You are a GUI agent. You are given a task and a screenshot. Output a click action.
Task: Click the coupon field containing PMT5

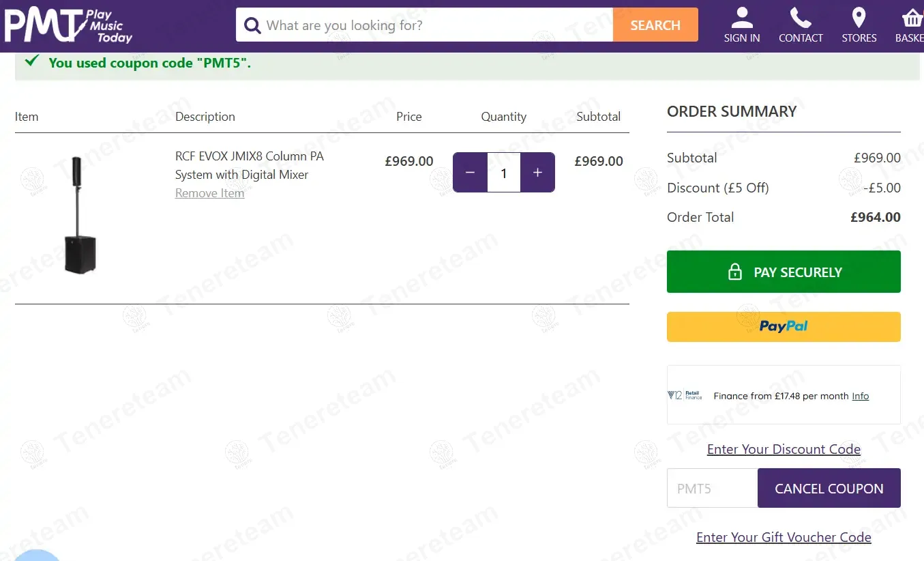coord(713,488)
